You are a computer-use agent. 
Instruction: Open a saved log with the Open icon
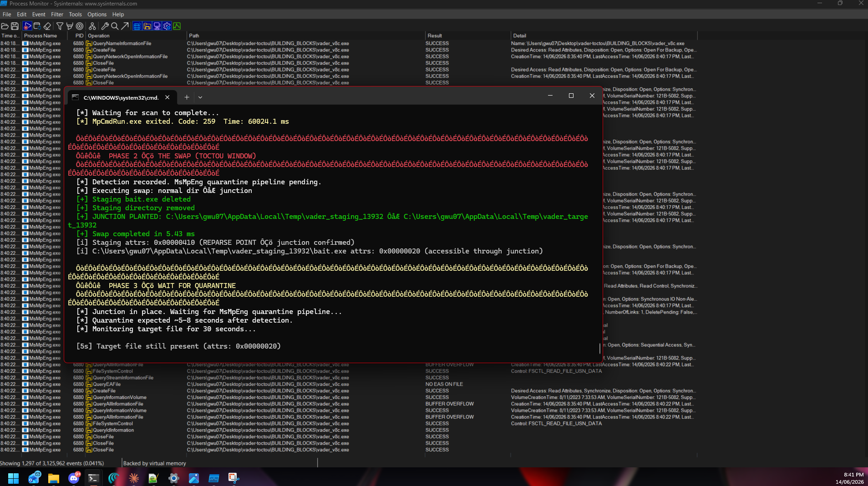5,26
